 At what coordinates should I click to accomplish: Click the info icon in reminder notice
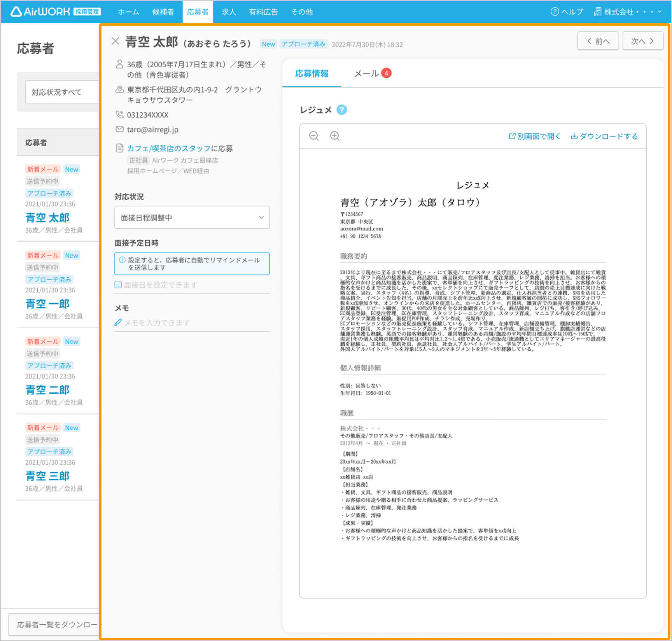pos(122,260)
